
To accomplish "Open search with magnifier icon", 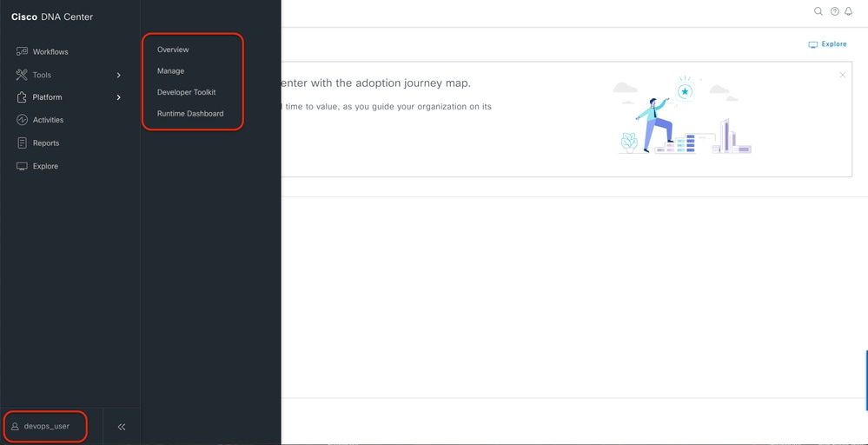I will coord(818,11).
